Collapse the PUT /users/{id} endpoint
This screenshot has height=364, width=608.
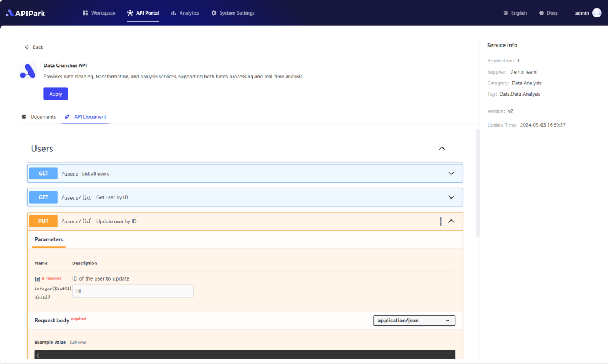pos(451,221)
